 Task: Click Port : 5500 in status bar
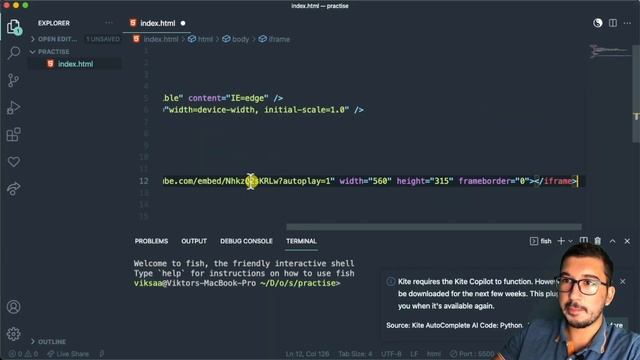472,354
